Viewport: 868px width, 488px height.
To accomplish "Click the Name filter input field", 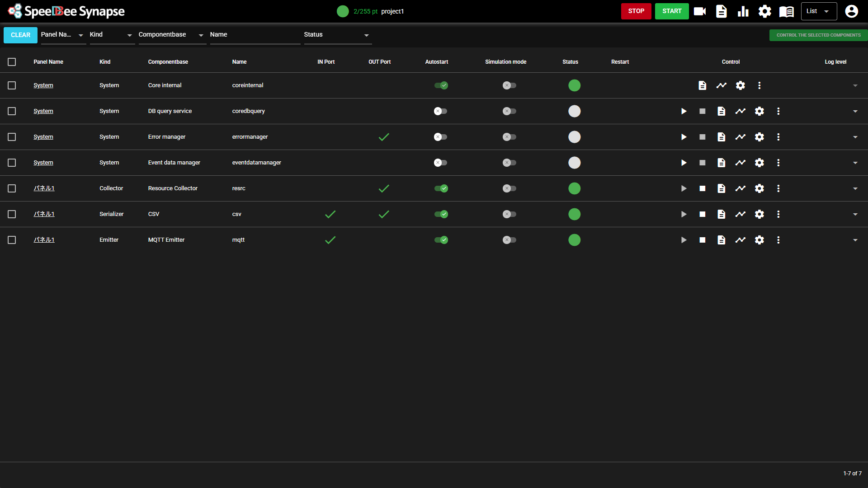I will tap(255, 35).
